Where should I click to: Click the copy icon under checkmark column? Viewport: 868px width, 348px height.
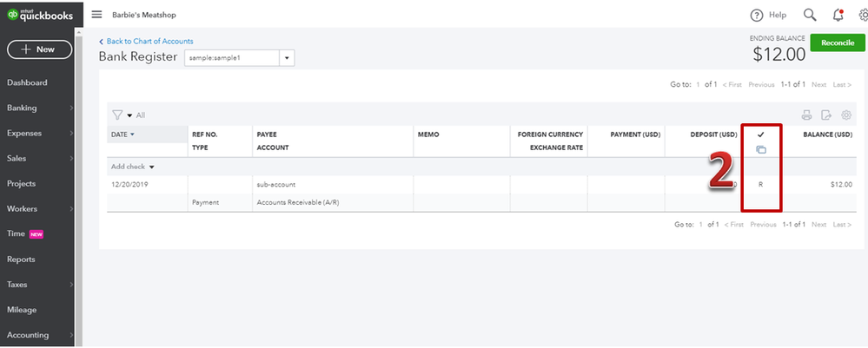(x=761, y=148)
